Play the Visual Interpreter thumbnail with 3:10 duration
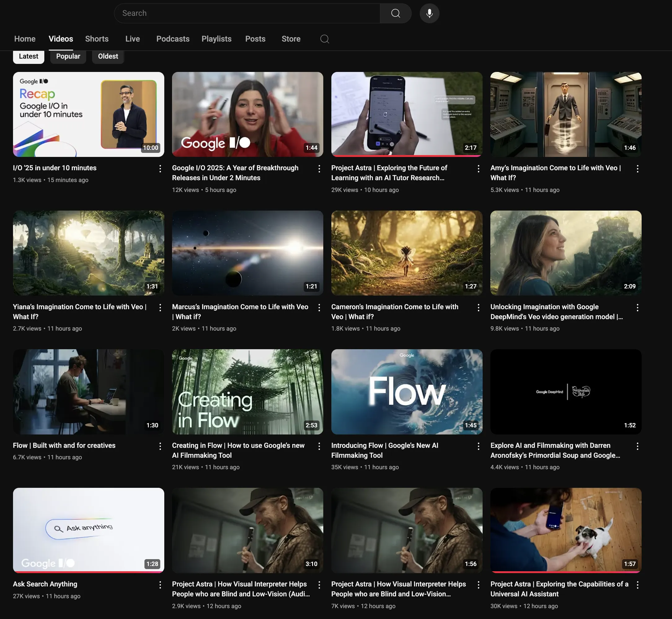This screenshot has width=672, height=619. [247, 530]
